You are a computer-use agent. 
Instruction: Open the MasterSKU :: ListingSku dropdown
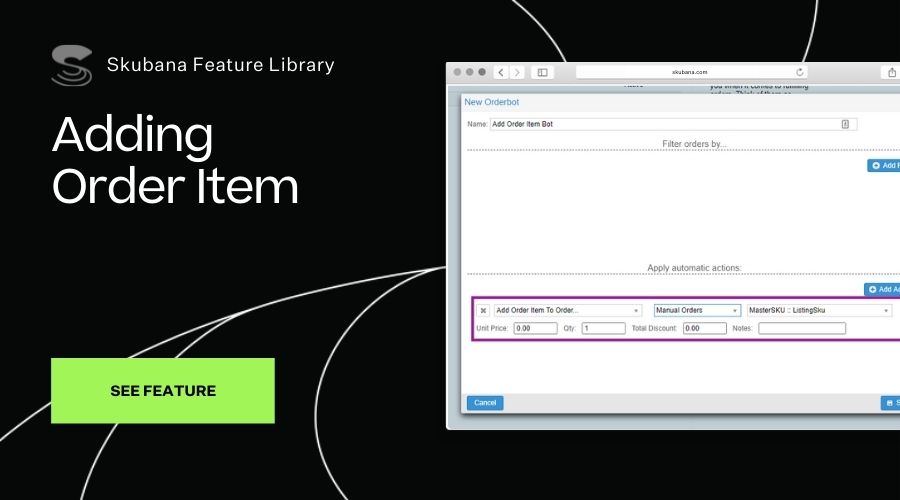point(819,311)
